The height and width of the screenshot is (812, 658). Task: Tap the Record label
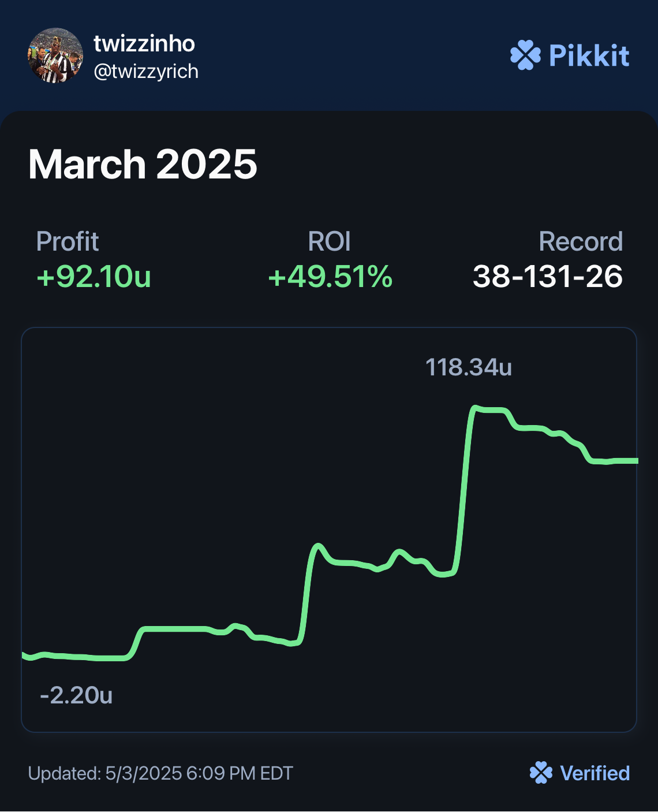581,241
